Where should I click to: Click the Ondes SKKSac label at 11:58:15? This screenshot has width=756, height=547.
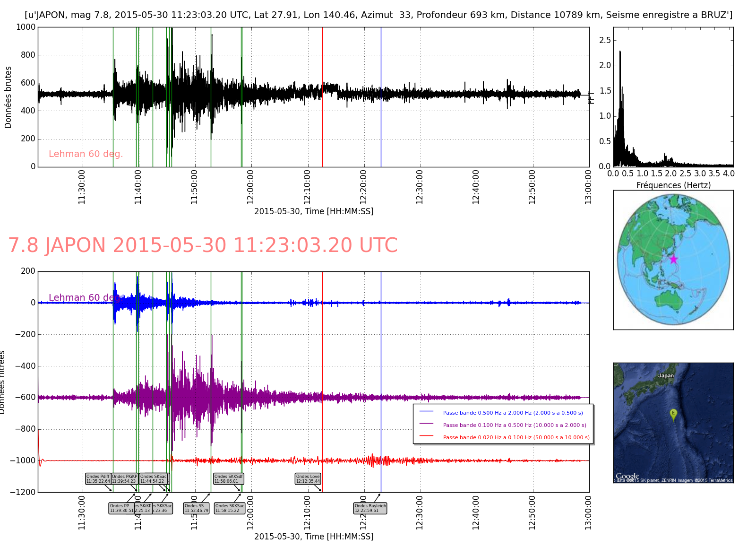tap(230, 508)
